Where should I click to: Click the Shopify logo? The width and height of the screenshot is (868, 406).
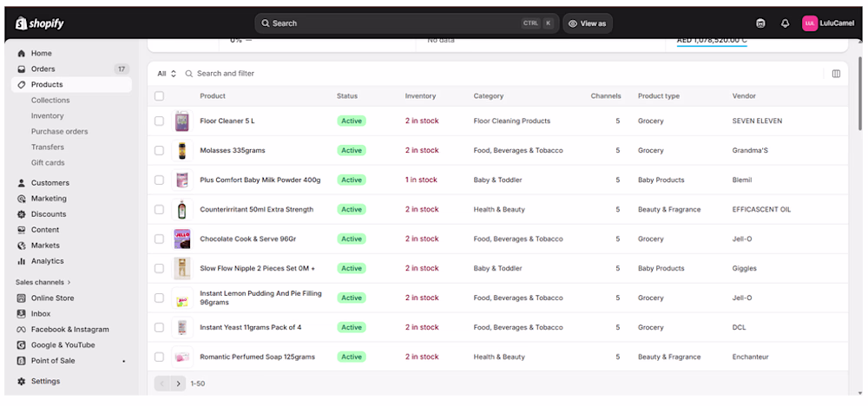point(39,23)
